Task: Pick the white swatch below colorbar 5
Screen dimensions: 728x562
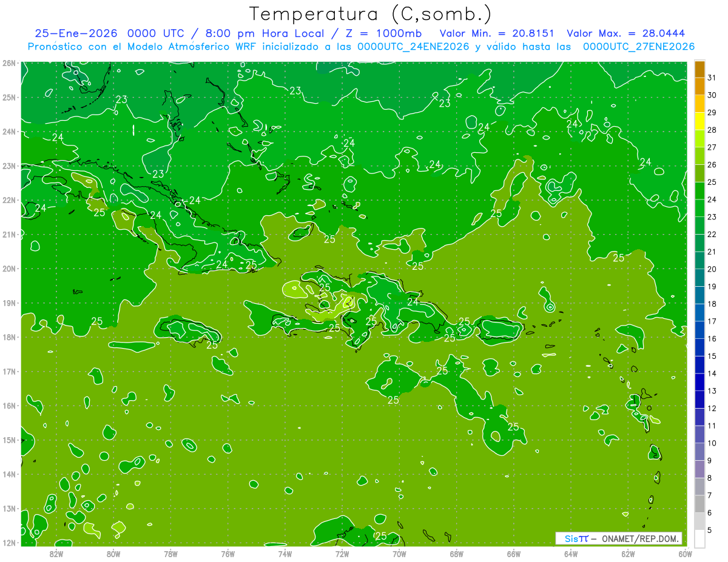Action: coord(699,538)
